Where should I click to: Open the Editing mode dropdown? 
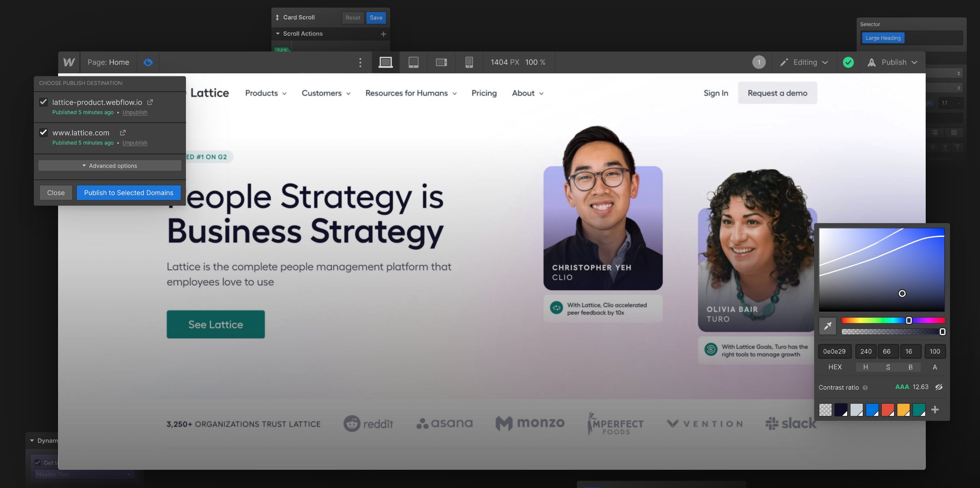point(804,62)
